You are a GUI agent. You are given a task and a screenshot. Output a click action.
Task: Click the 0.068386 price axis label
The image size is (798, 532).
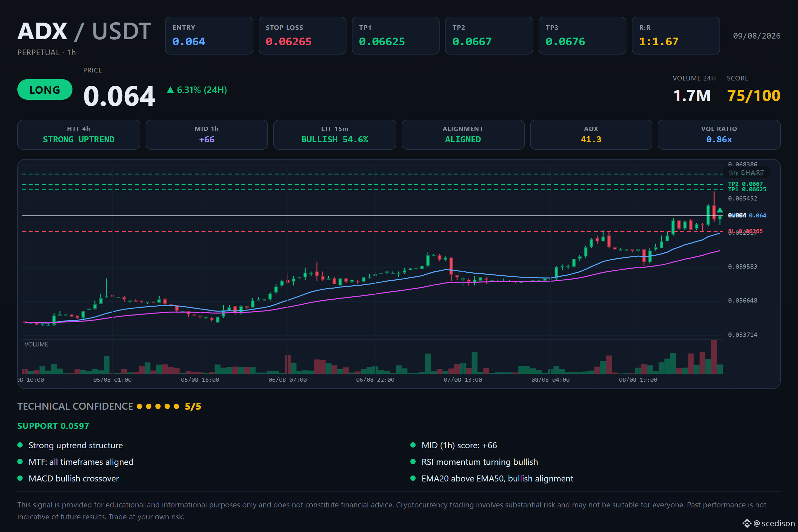[743, 165]
